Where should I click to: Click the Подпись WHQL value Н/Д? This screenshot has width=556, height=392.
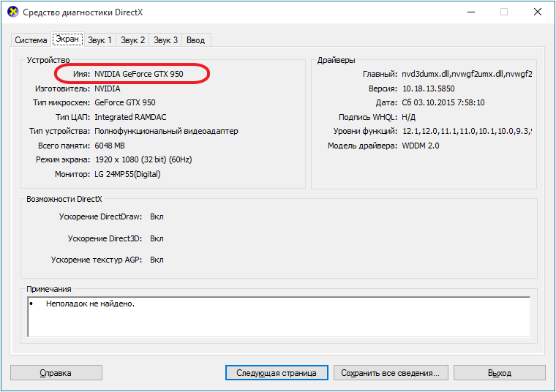[x=408, y=117]
